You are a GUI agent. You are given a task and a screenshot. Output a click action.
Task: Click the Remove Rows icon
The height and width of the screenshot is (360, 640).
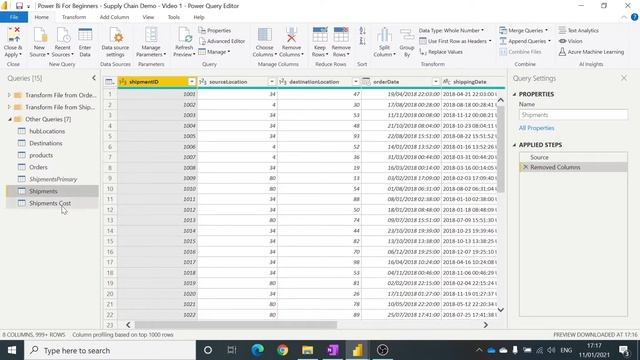point(341,42)
